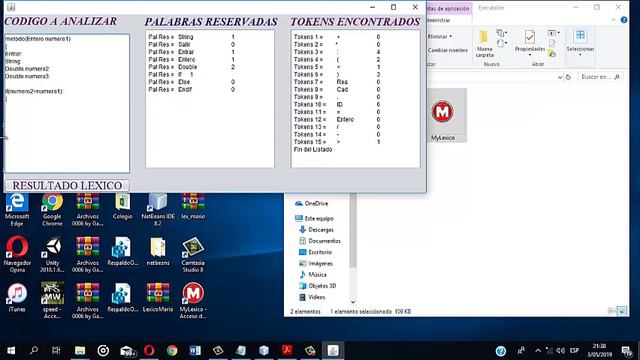Open the NetBeans IDE 8.2 desktop shortcut
The width and height of the screenshot is (640, 360).
pyautogui.click(x=158, y=210)
